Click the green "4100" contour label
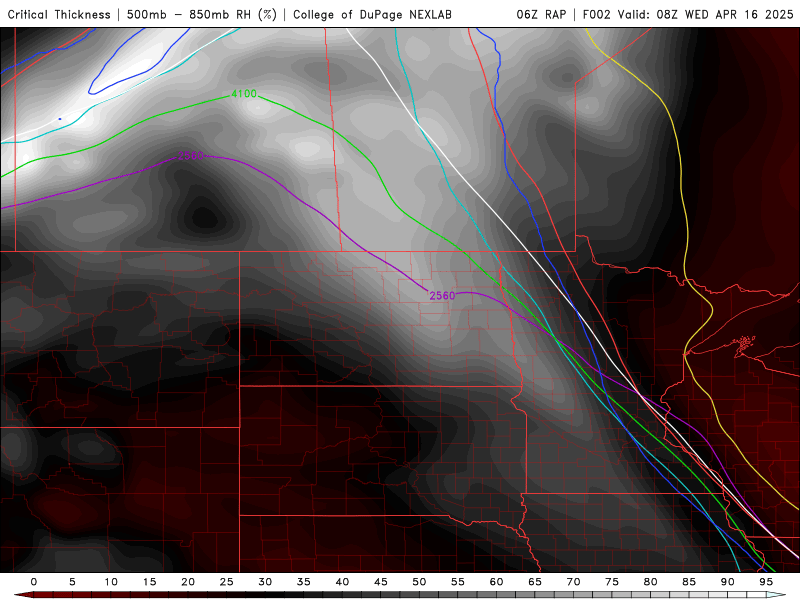This screenshot has width=800, height=600. pos(244,93)
